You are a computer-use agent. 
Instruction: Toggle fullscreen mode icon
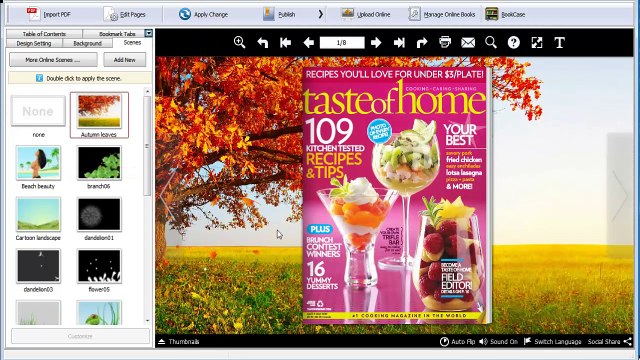pyautogui.click(x=537, y=42)
